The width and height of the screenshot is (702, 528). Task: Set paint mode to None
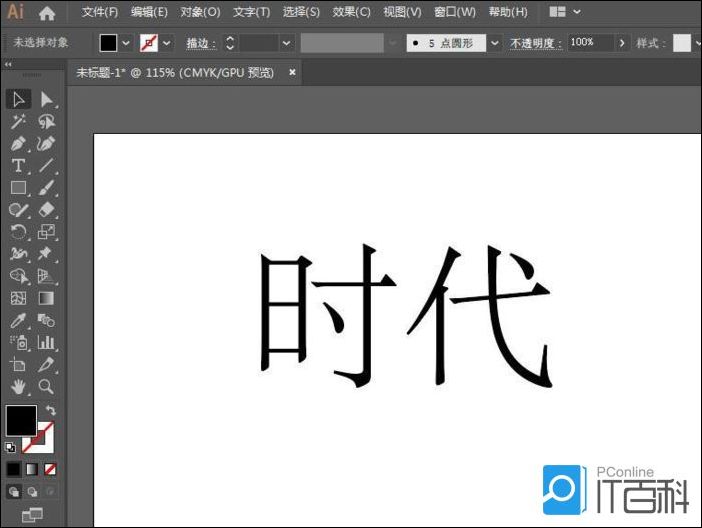(x=50, y=469)
